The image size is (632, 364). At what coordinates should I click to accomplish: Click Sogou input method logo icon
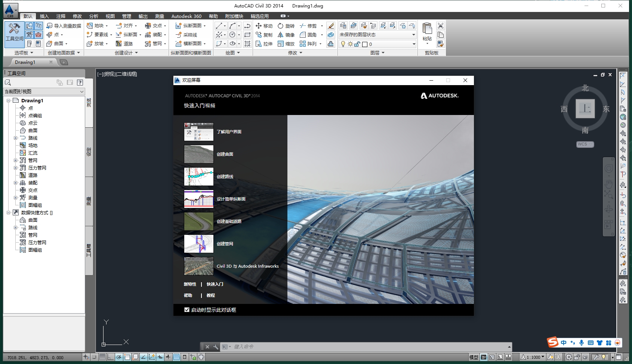coord(553,342)
